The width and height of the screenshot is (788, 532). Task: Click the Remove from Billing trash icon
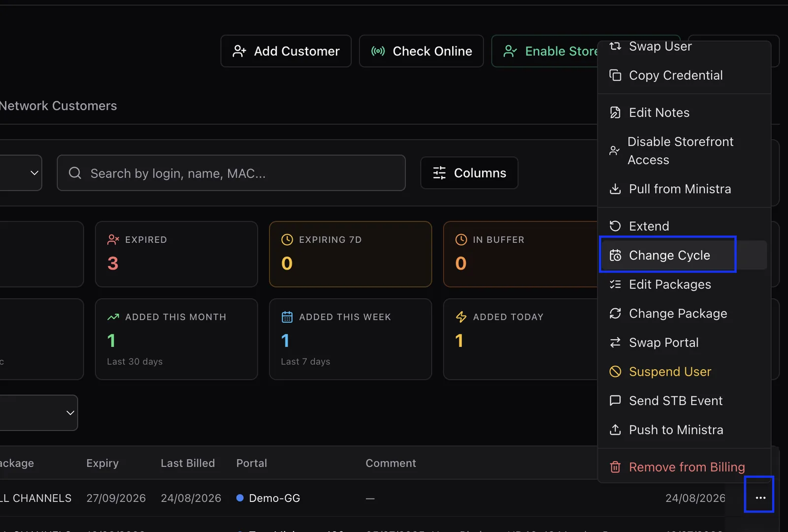point(615,467)
